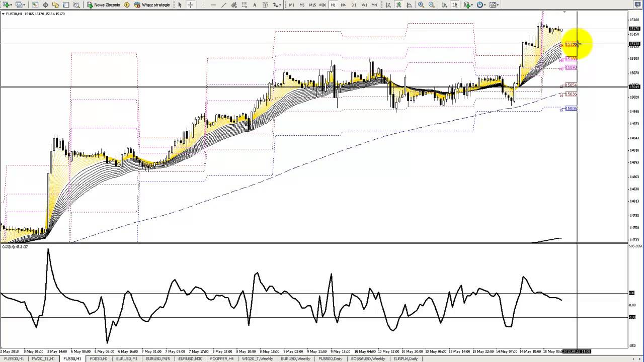Select the Fibonacci retracement tool
644x362 pixels.
[244, 5]
